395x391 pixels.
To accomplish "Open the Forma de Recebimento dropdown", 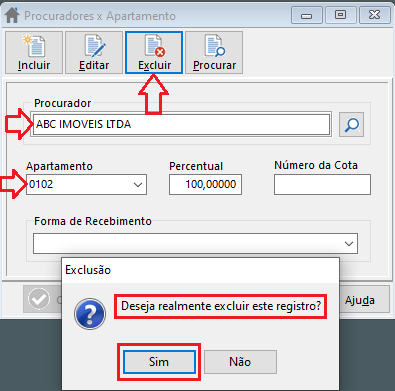I will coord(349,244).
